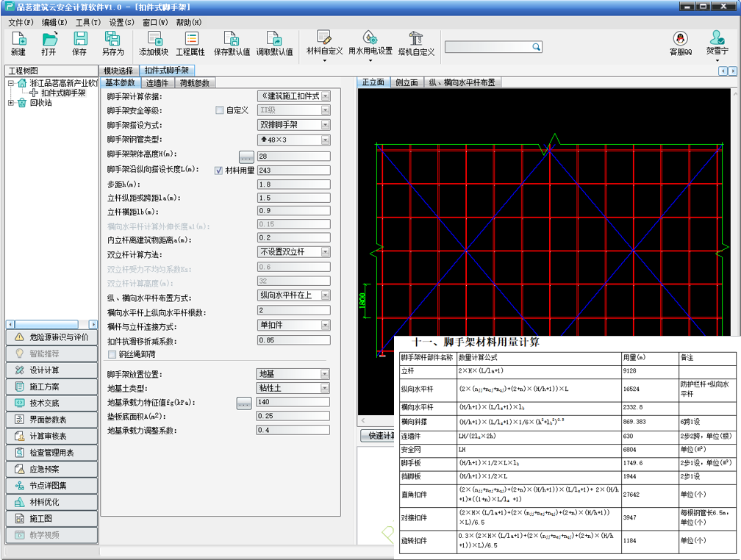741x560 pixels.
Task: Click the 设计计算 sidebar button
Action: coord(51,370)
